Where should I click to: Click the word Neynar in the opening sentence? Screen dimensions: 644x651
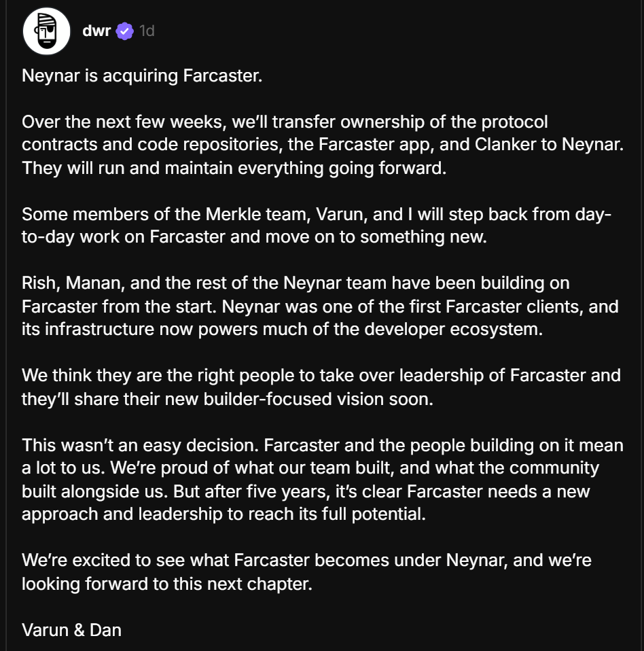pyautogui.click(x=46, y=76)
